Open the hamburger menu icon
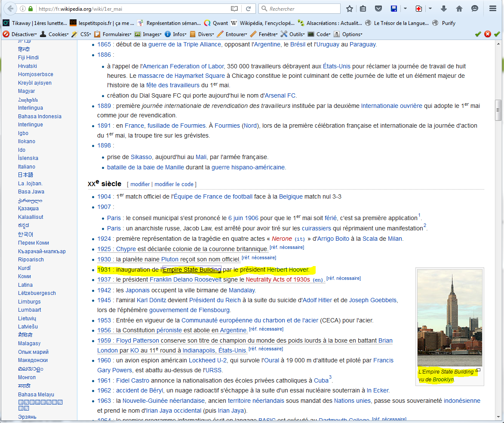The width and height of the screenshot is (504, 423). (x=493, y=9)
